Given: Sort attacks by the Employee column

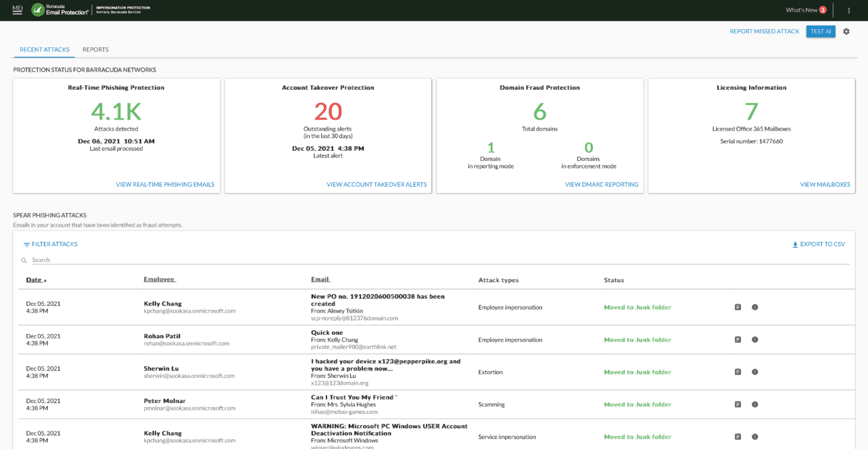Looking at the screenshot, I should click(x=160, y=280).
